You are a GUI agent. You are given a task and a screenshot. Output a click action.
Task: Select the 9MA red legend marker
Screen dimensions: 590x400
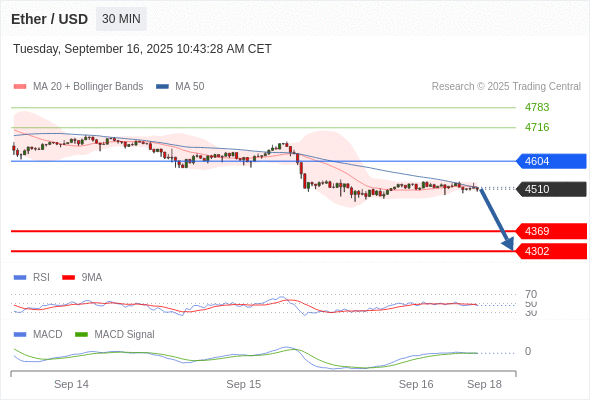pos(68,278)
